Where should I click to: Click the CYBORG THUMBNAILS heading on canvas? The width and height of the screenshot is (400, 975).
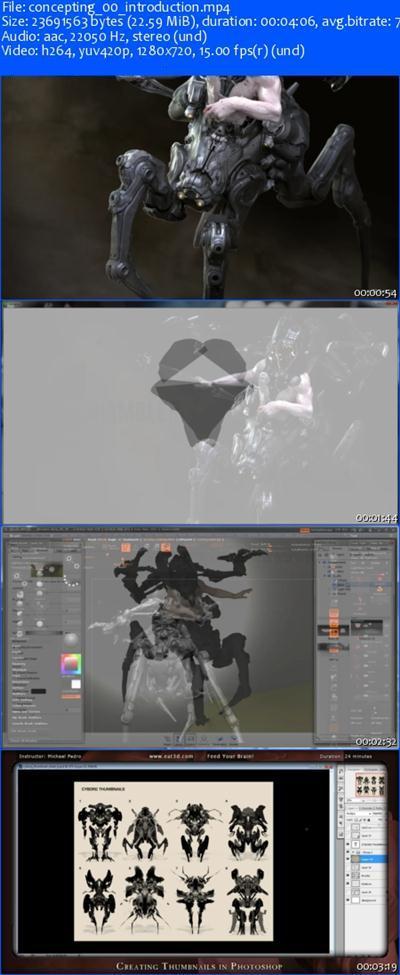(103, 788)
